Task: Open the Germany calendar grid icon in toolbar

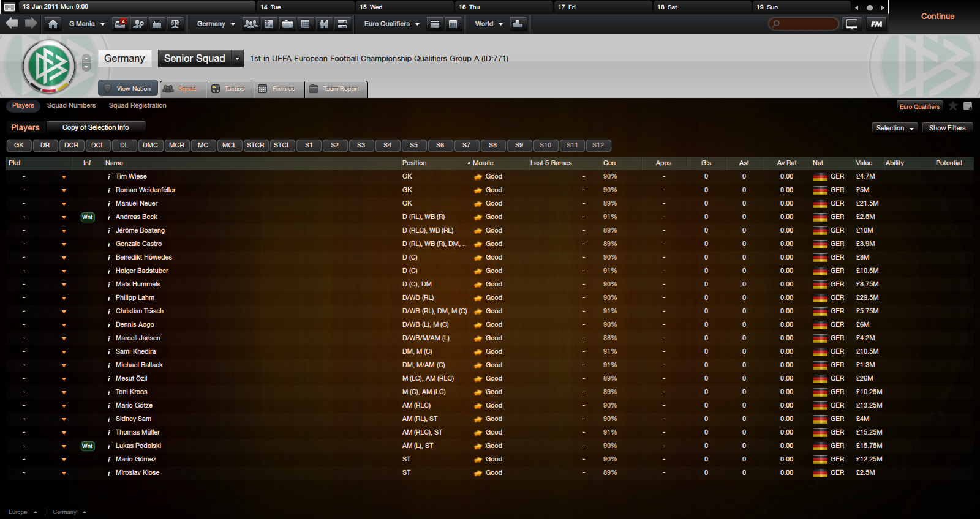Action: [x=306, y=24]
